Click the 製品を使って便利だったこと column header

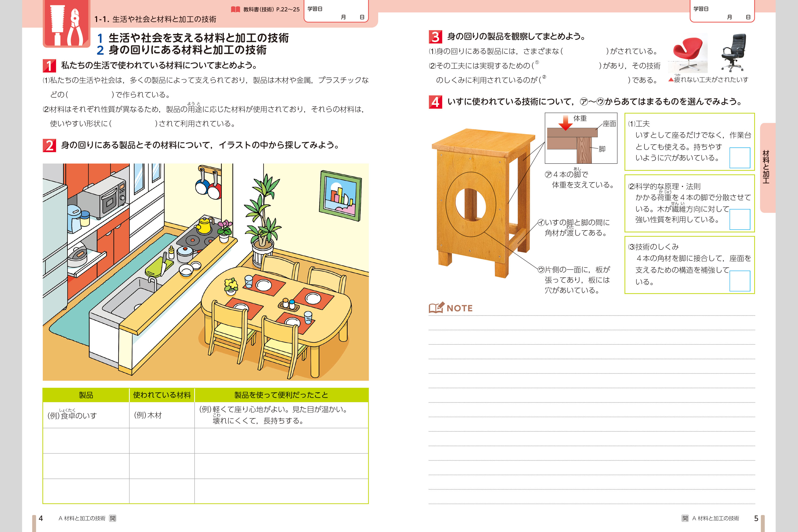(x=281, y=395)
